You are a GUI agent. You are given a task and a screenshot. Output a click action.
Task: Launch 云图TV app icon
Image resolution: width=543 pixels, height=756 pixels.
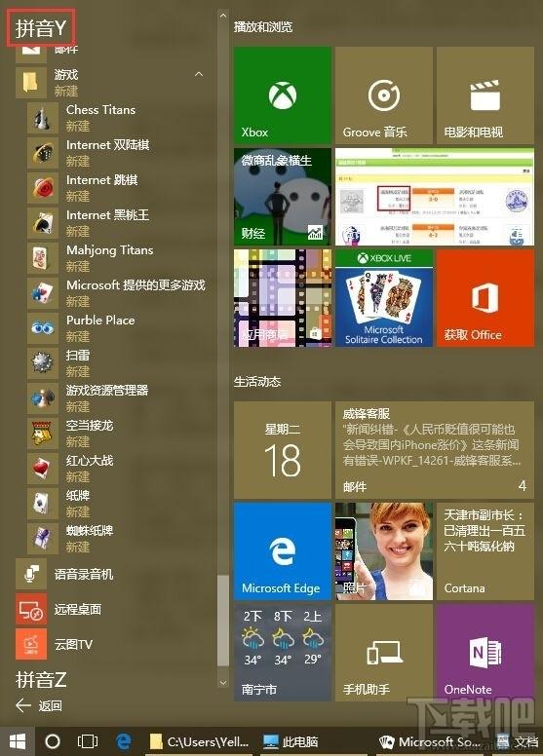[31, 644]
